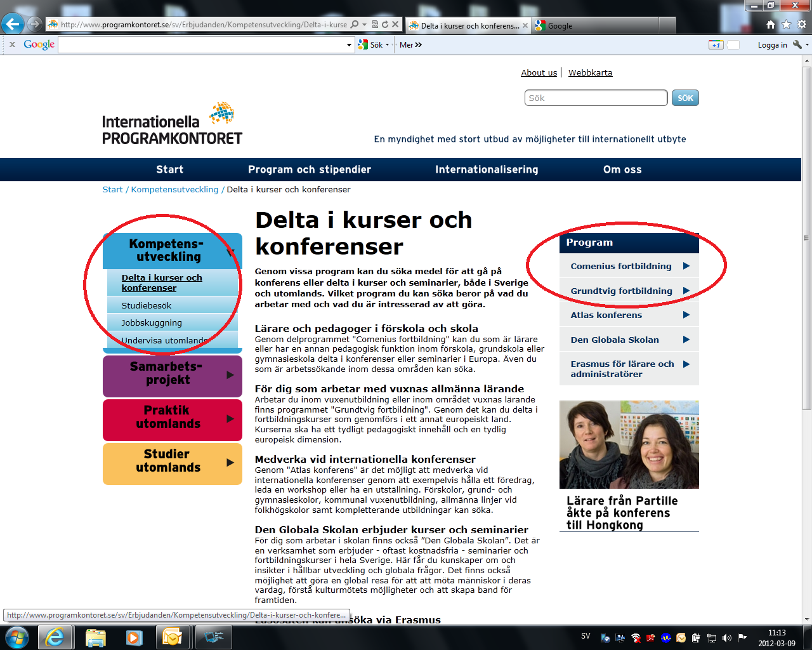812x650 pixels.
Task: Click the blue SÖK search button
Action: click(x=685, y=98)
